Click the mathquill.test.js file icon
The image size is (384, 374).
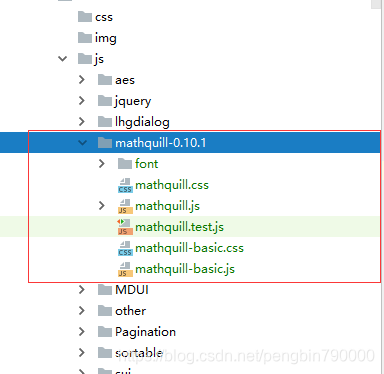pos(125,227)
